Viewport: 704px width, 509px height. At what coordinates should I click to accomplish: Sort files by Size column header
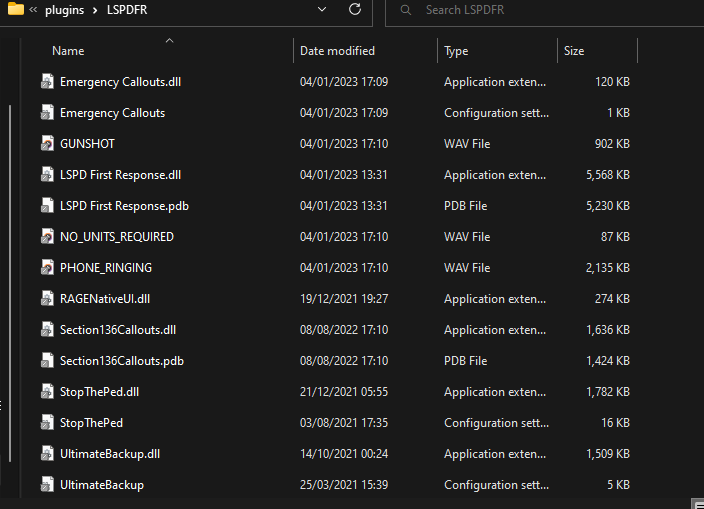pyautogui.click(x=574, y=51)
